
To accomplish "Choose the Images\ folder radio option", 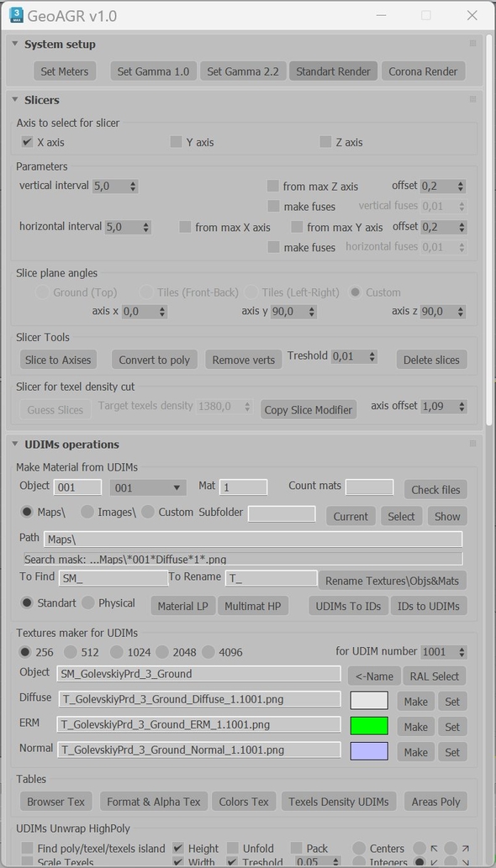I will (x=87, y=512).
